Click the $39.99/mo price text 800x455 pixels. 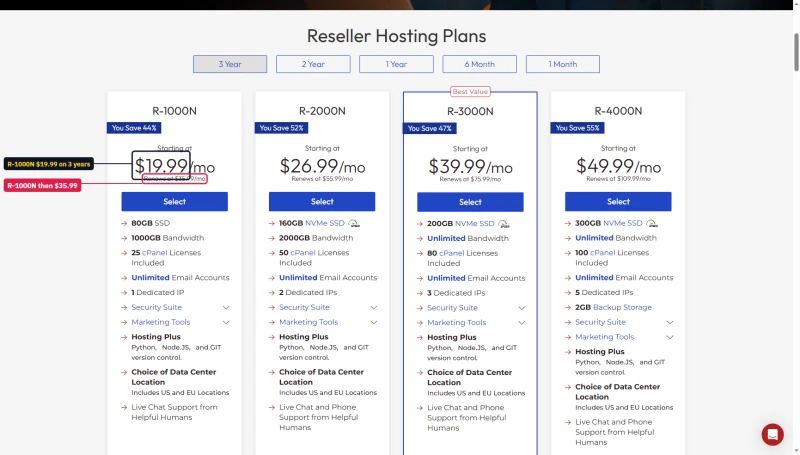470,166
